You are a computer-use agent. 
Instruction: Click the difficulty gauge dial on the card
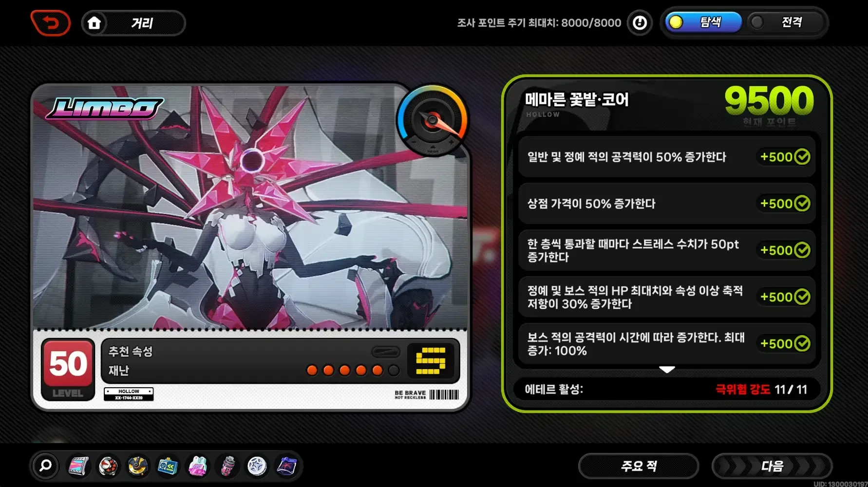pos(433,120)
